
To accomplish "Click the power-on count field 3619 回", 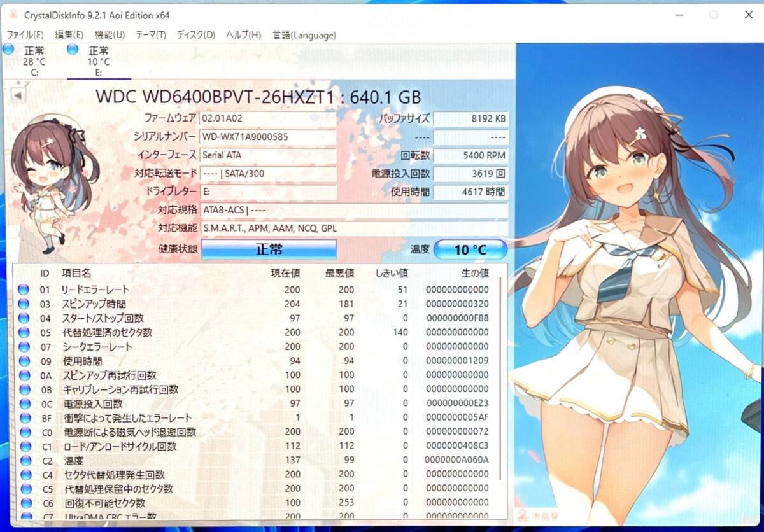I will (x=471, y=173).
